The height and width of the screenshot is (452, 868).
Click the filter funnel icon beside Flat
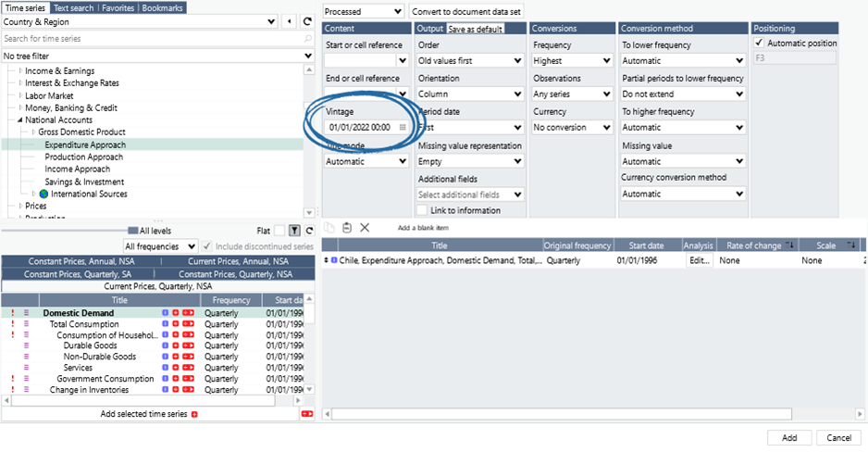pyautogui.click(x=294, y=231)
